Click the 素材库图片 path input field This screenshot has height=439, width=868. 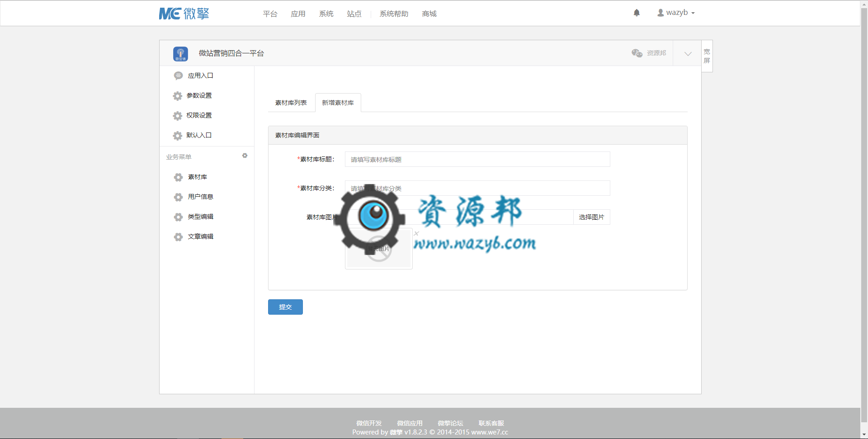pos(459,217)
